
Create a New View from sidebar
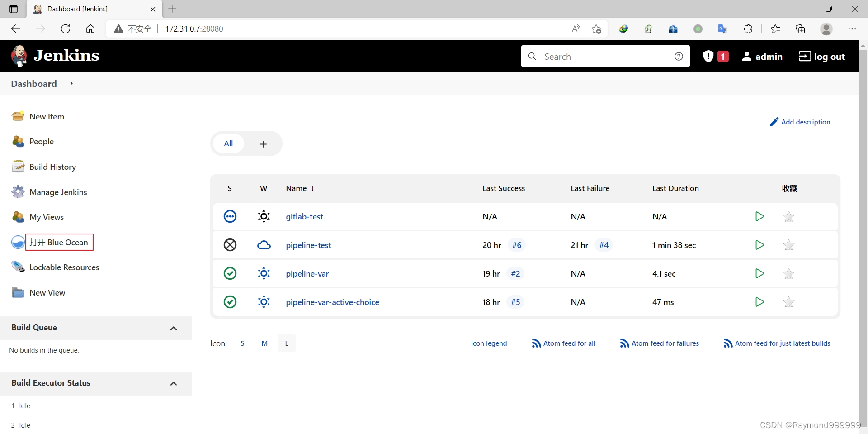pos(38,292)
